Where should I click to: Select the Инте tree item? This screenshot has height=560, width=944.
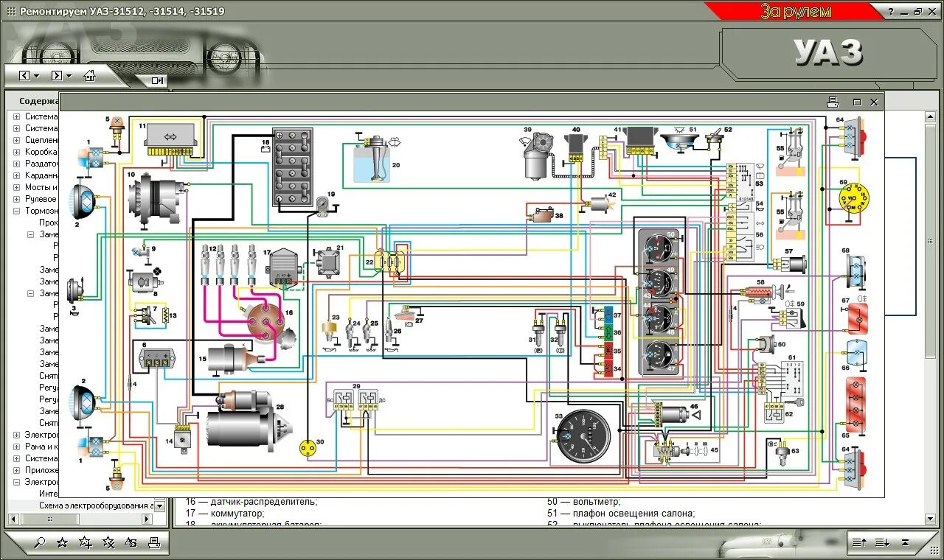pos(49,494)
